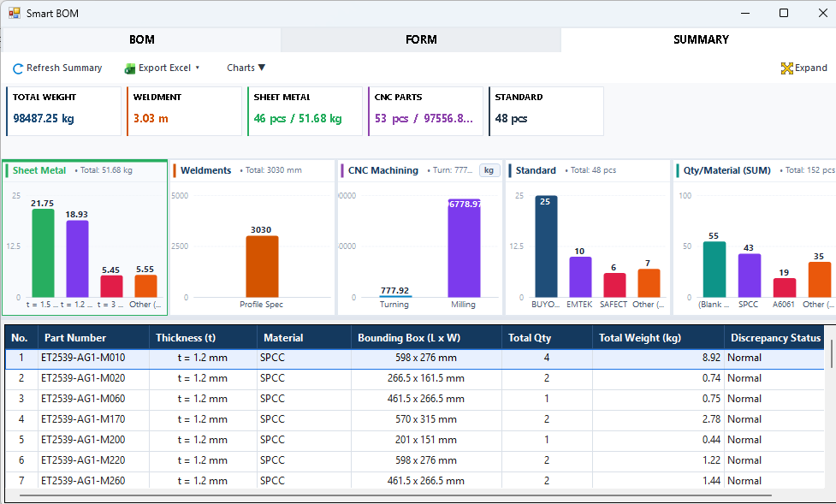Image resolution: width=836 pixels, height=504 pixels.
Task: Sort by the No. column header
Action: click(x=21, y=338)
